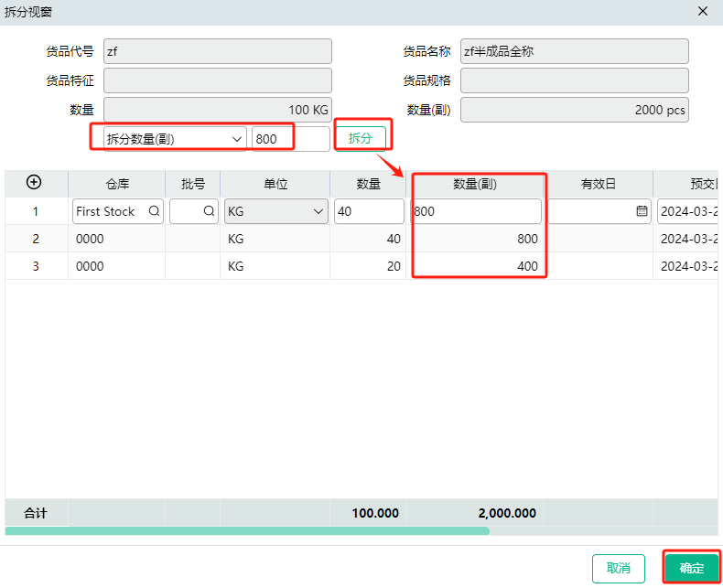Image resolution: width=723 pixels, height=588 pixels.
Task: Click the 数量(副) field showing 2000 pcs
Action: (575, 110)
